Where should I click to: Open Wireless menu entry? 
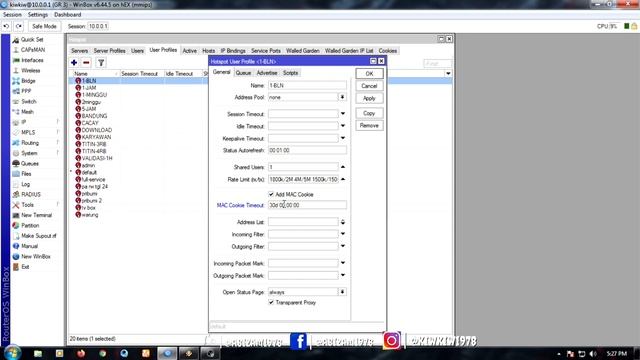coord(31,70)
